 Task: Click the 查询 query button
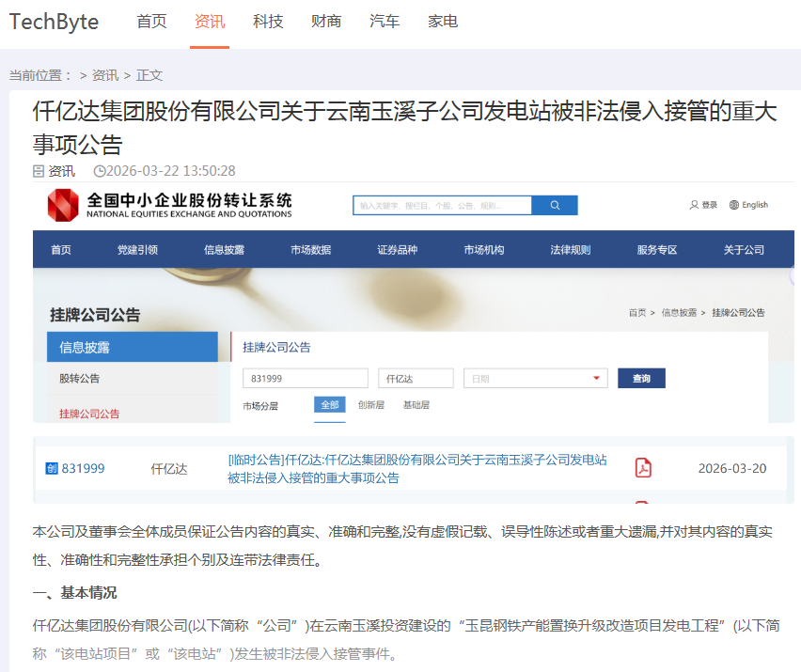641,379
